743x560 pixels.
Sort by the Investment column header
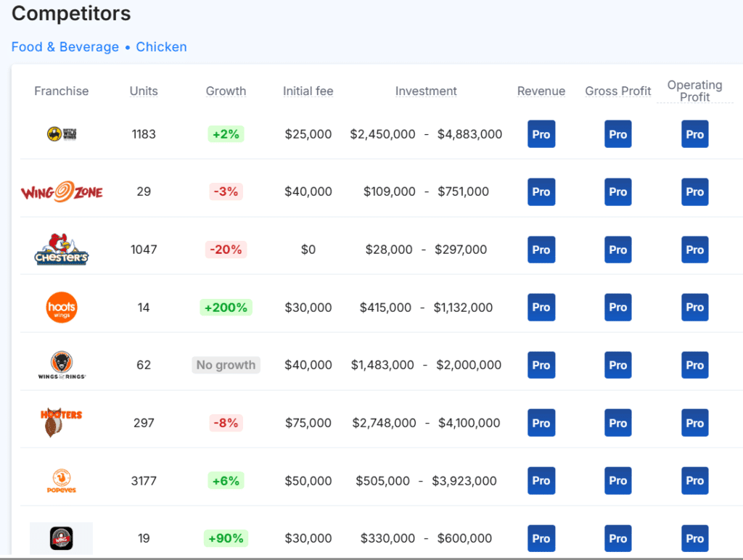(x=426, y=91)
